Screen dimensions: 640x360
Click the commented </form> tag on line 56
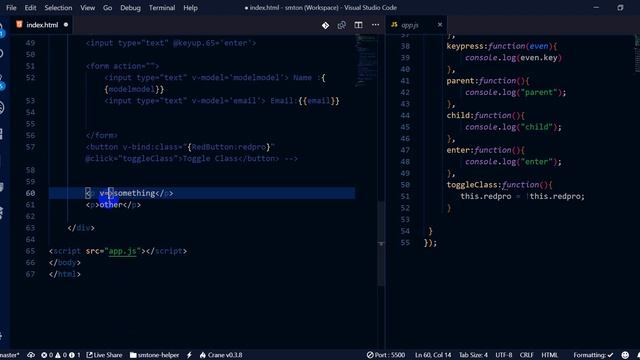102,135
